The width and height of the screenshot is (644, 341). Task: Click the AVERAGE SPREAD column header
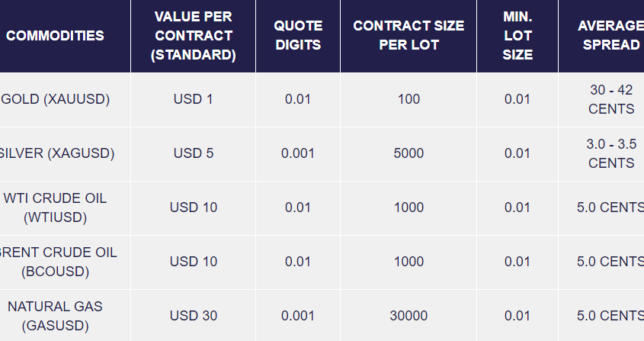610,36
